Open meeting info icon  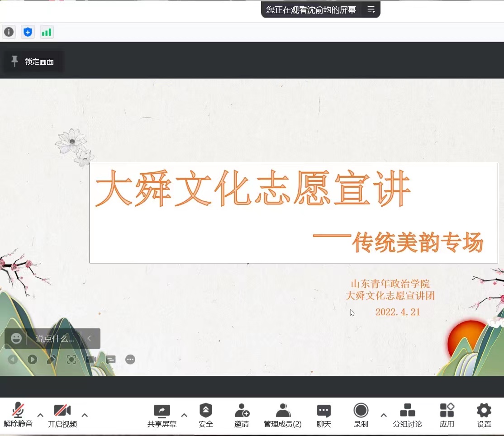(9, 32)
